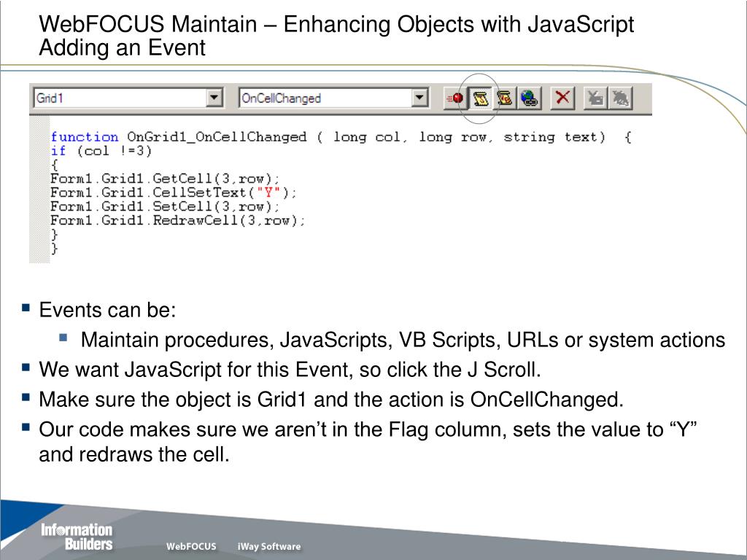Click the URL globe icon
This screenshot has height=560, width=747.
pyautogui.click(x=528, y=98)
